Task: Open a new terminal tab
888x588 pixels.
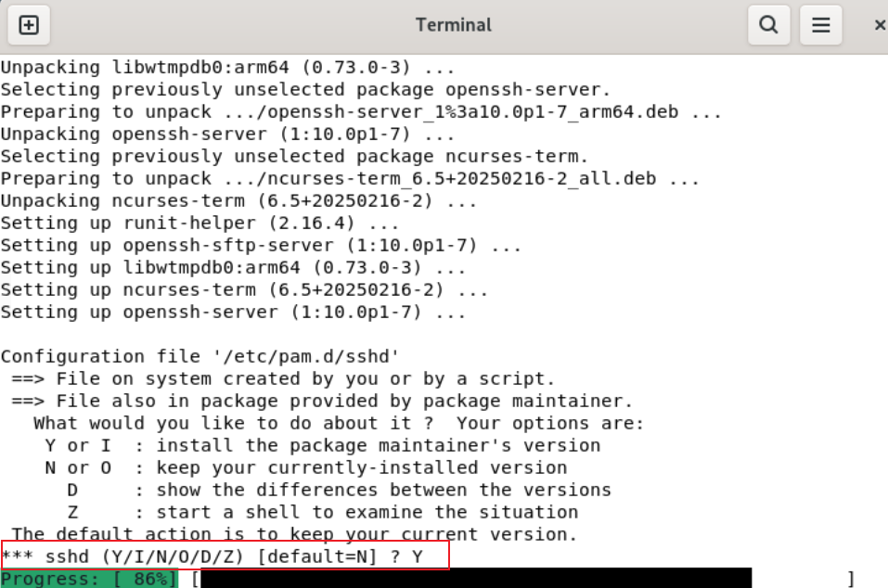Action: tap(29, 25)
